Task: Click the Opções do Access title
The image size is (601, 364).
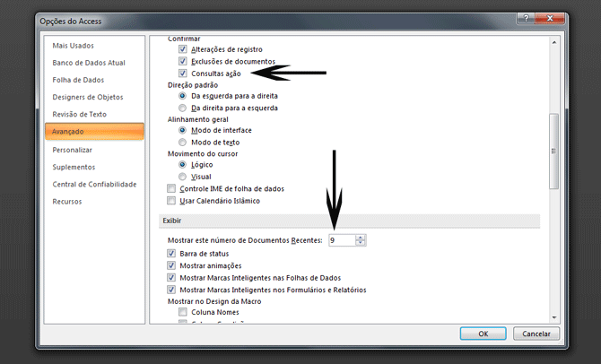Action: tap(71, 22)
